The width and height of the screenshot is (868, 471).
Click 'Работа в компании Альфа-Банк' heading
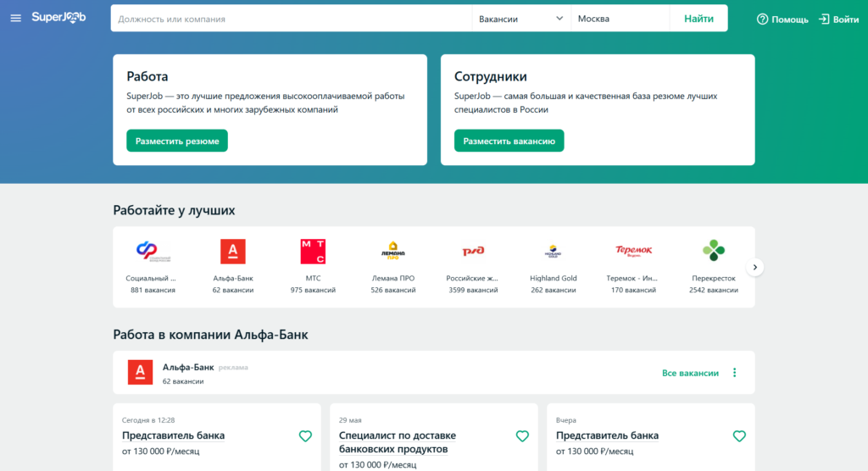pos(210,335)
